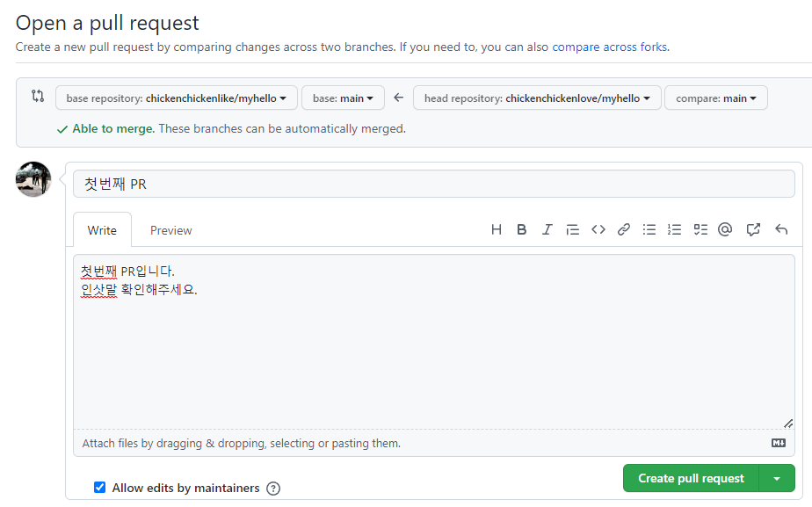Mention a user with the @ icon
The width and height of the screenshot is (812, 507).
pyautogui.click(x=725, y=229)
